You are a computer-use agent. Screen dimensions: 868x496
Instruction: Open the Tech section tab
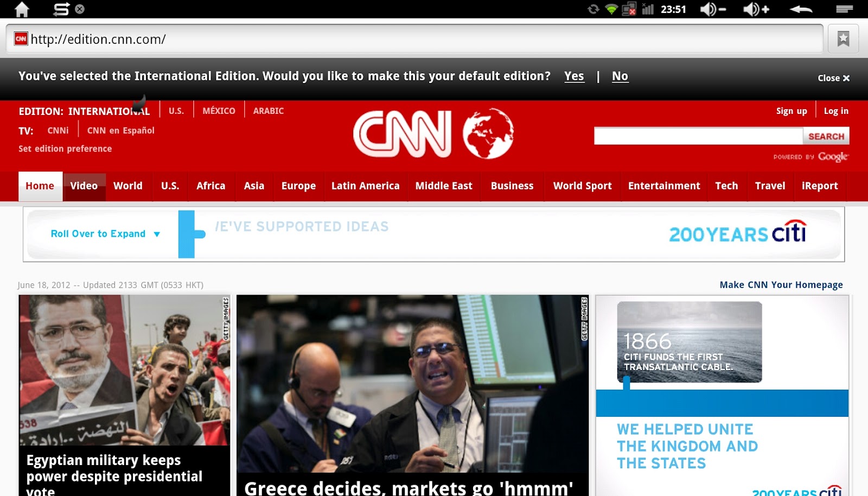coord(726,186)
